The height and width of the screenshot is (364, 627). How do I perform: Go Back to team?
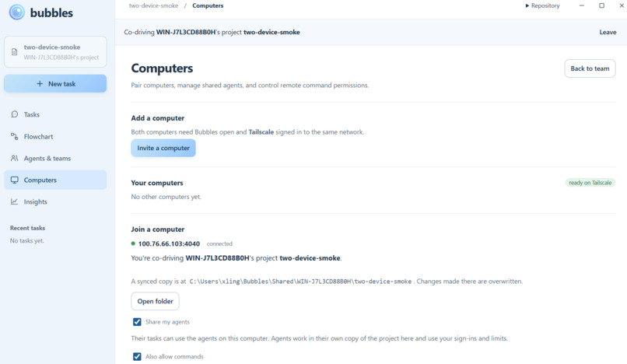(590, 68)
